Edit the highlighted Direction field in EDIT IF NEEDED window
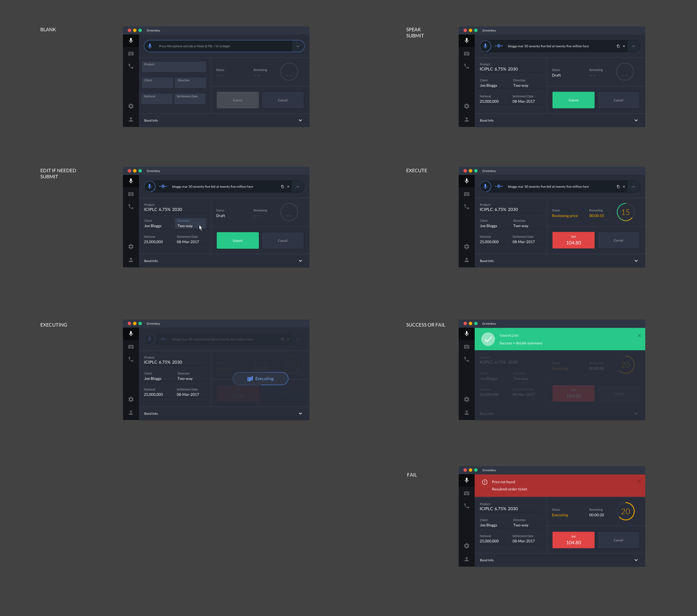 point(190,223)
